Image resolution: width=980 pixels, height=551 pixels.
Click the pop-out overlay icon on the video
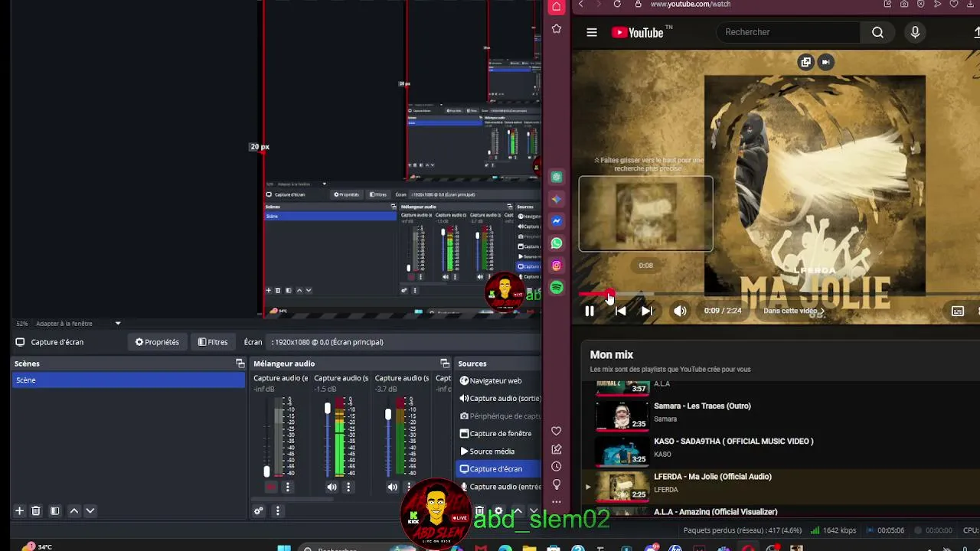click(805, 62)
